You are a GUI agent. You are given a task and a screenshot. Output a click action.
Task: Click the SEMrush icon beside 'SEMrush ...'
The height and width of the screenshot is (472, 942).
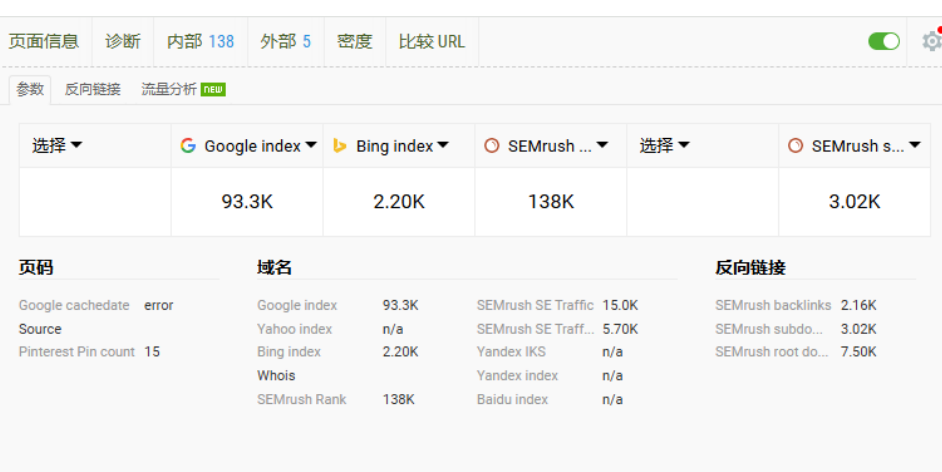(x=491, y=145)
